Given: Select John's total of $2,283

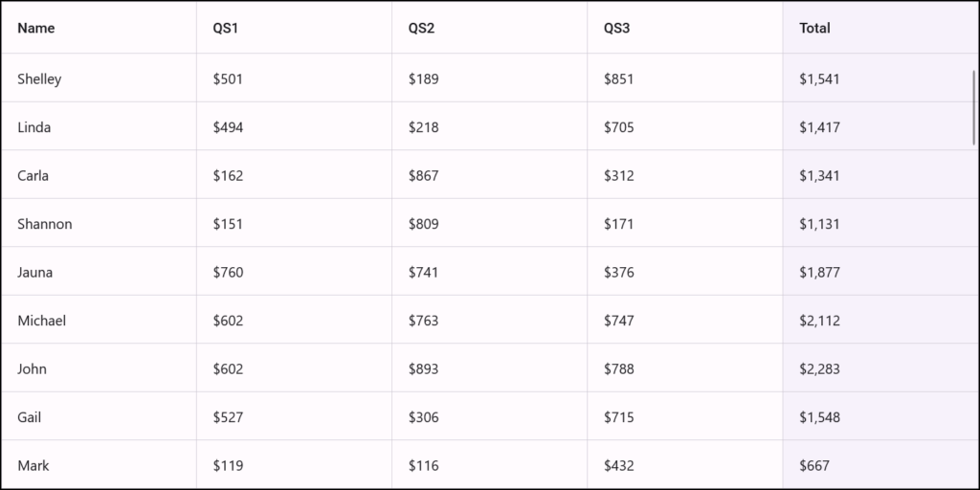Looking at the screenshot, I should click(819, 368).
